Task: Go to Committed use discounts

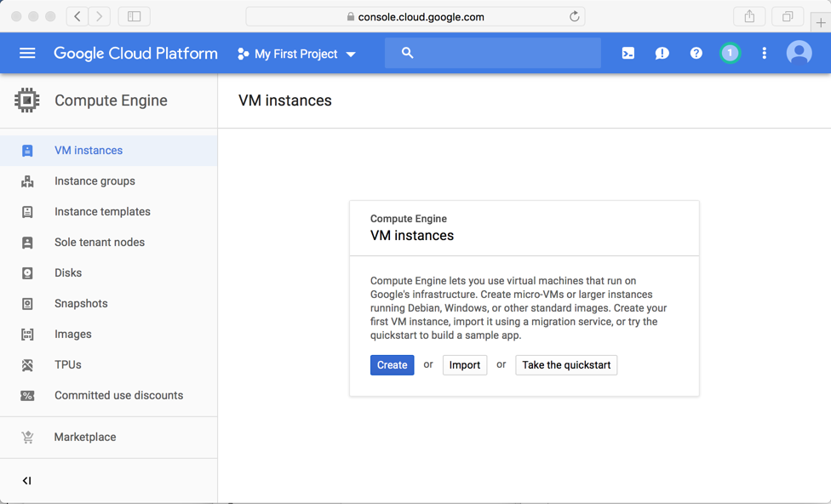Action: (x=118, y=396)
